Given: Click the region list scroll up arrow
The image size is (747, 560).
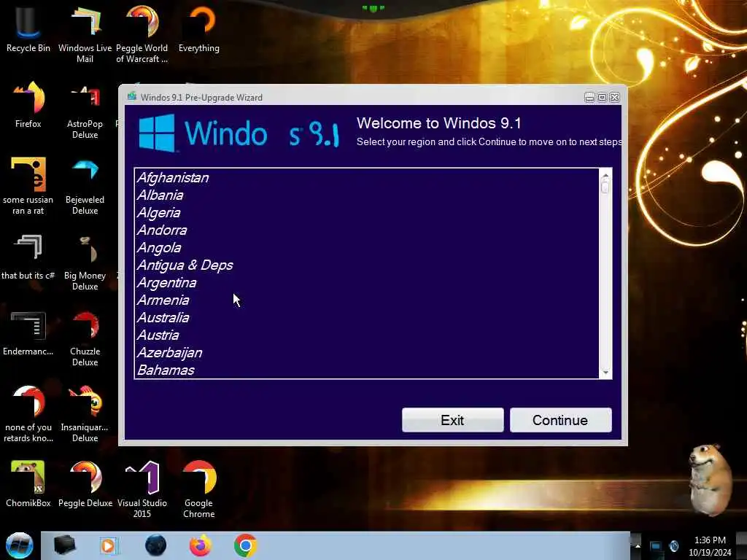Looking at the screenshot, I should [x=605, y=175].
